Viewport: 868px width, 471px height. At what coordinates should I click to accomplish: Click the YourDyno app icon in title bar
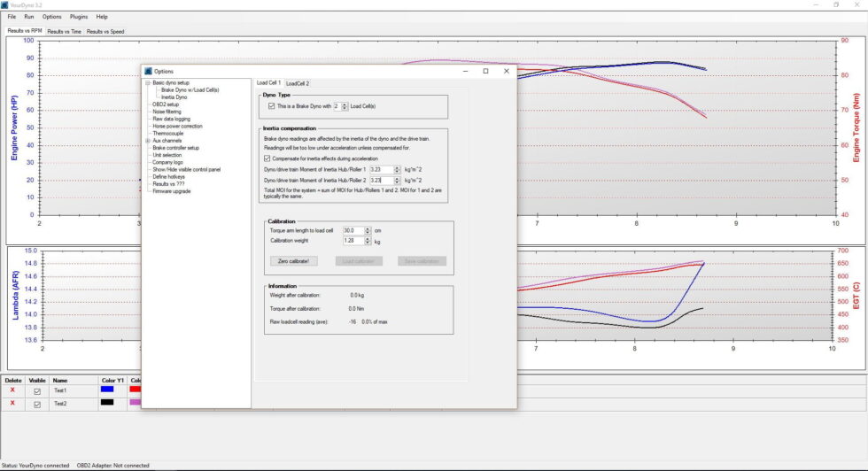click(5, 4)
